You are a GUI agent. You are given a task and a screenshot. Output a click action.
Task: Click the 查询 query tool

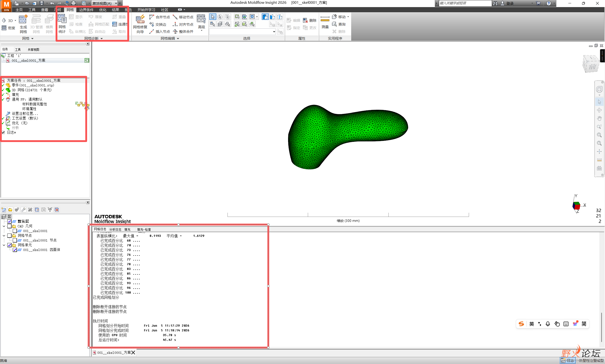[339, 24]
